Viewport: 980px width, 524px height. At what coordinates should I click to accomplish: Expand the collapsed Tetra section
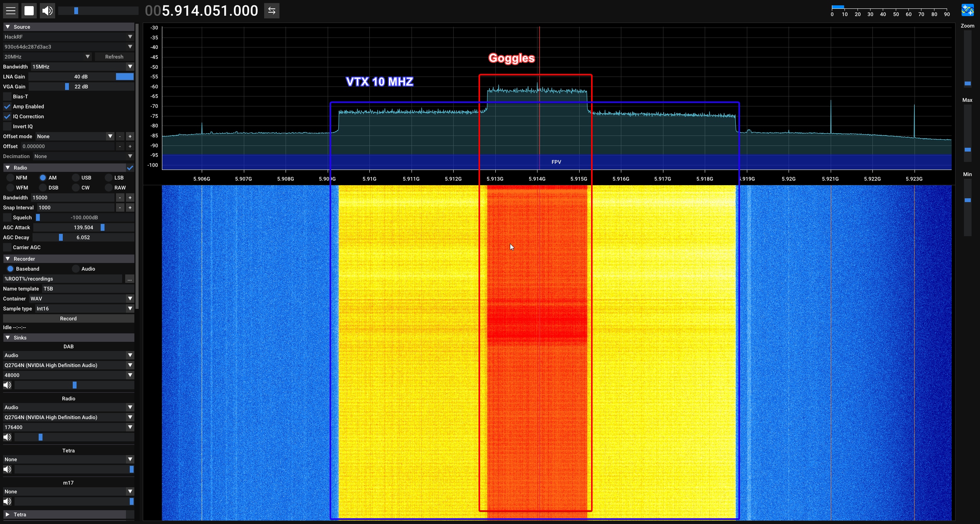tap(7, 514)
